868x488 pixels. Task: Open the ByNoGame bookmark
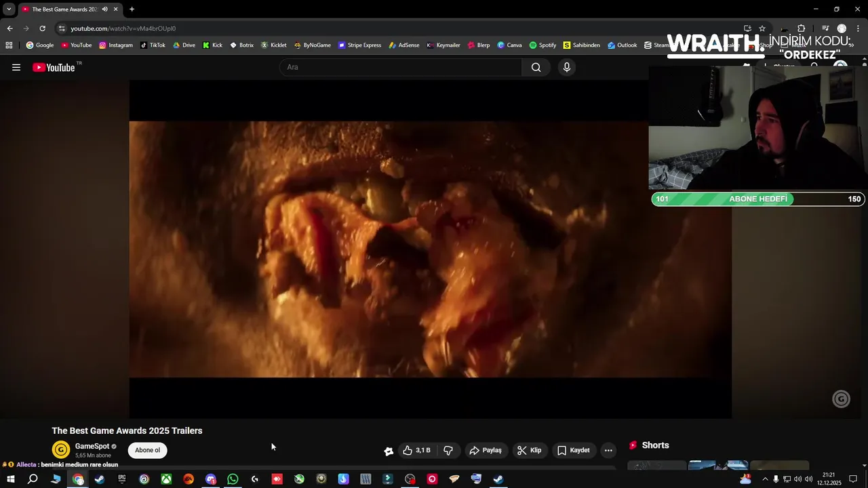click(x=312, y=45)
